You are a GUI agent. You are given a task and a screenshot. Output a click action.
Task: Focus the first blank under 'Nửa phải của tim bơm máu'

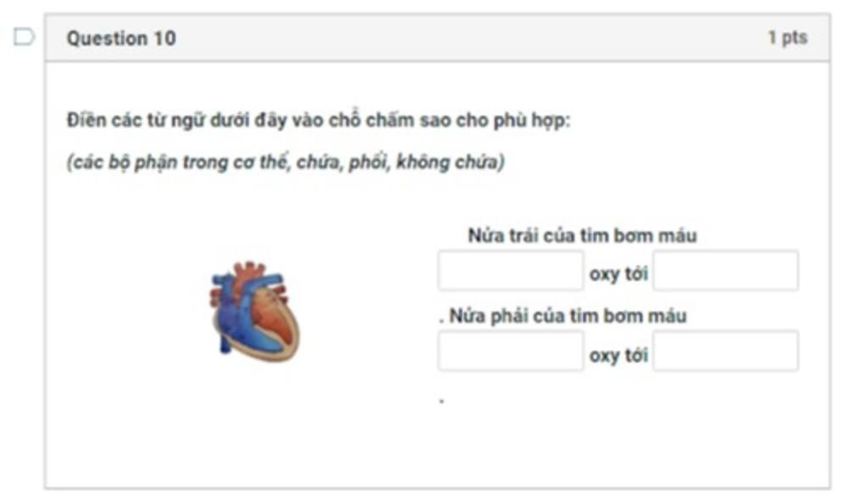pos(510,351)
